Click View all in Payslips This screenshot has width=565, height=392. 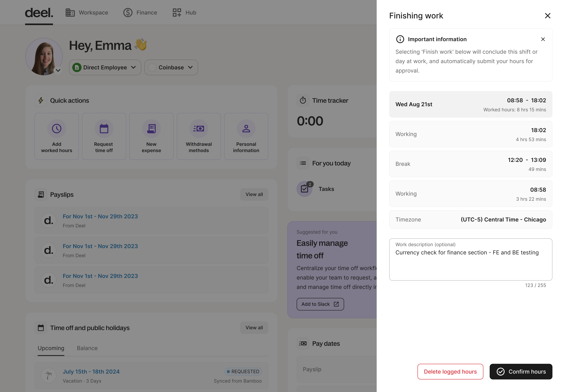[x=254, y=194]
